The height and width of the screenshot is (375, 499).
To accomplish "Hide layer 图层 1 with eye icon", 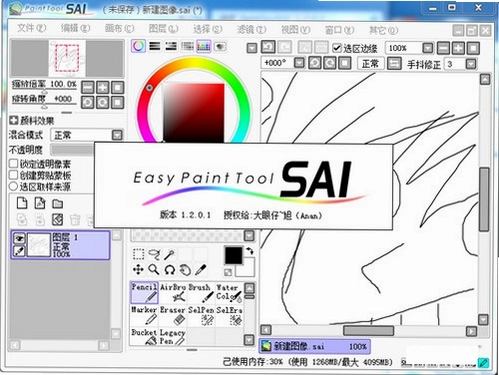I will (19, 238).
